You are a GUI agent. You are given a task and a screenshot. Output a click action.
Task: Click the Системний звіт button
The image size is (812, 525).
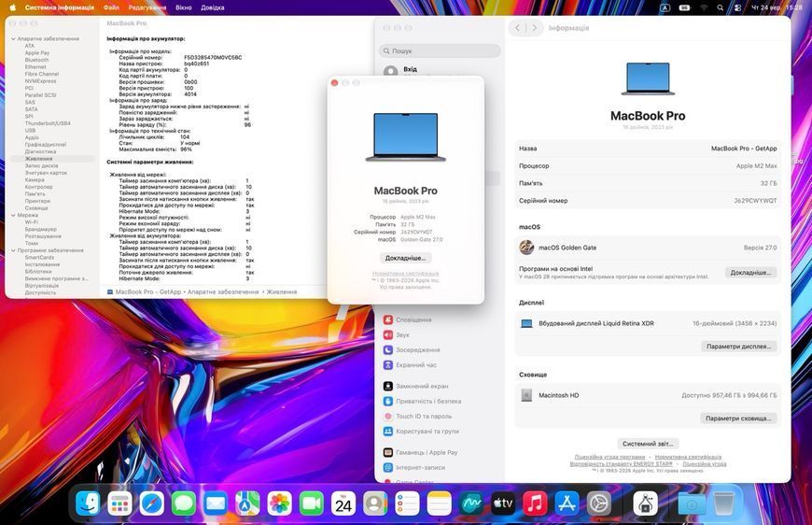(x=648, y=444)
